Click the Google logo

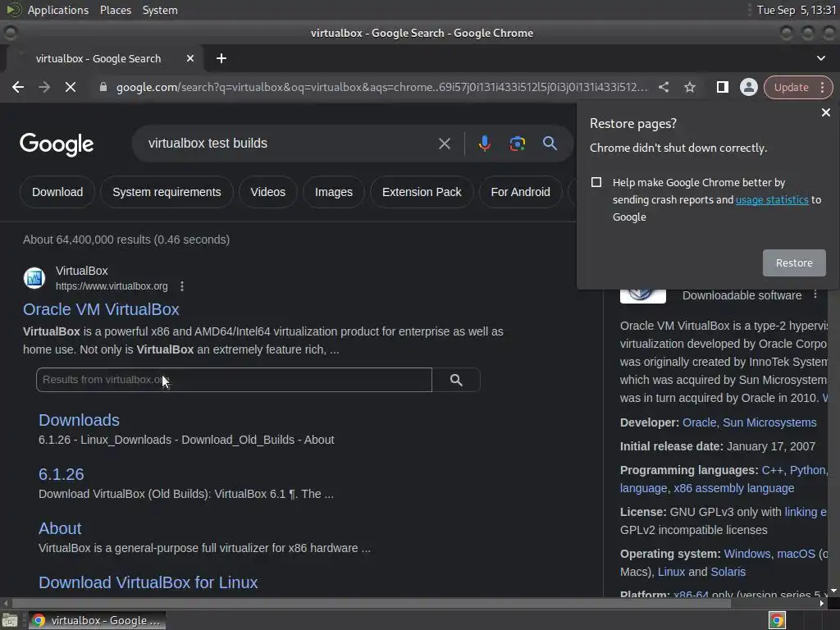click(57, 144)
